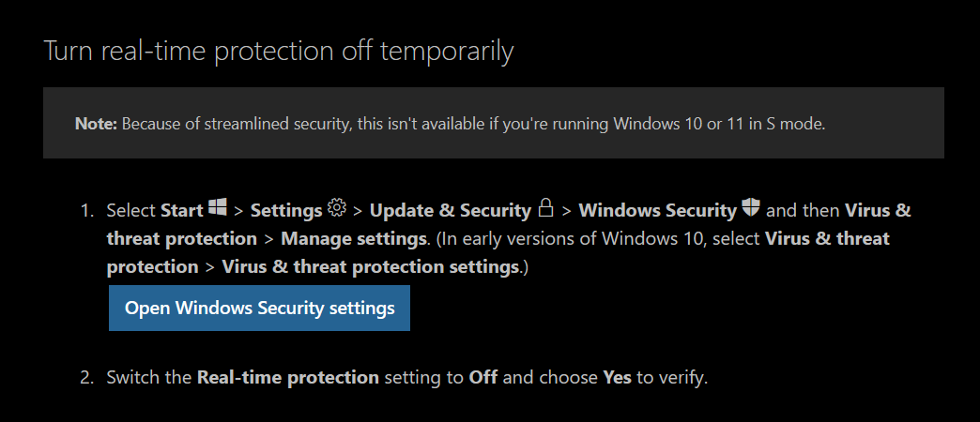Image resolution: width=980 pixels, height=422 pixels.
Task: Click the bold 'Update & Security' text
Action: (451, 210)
